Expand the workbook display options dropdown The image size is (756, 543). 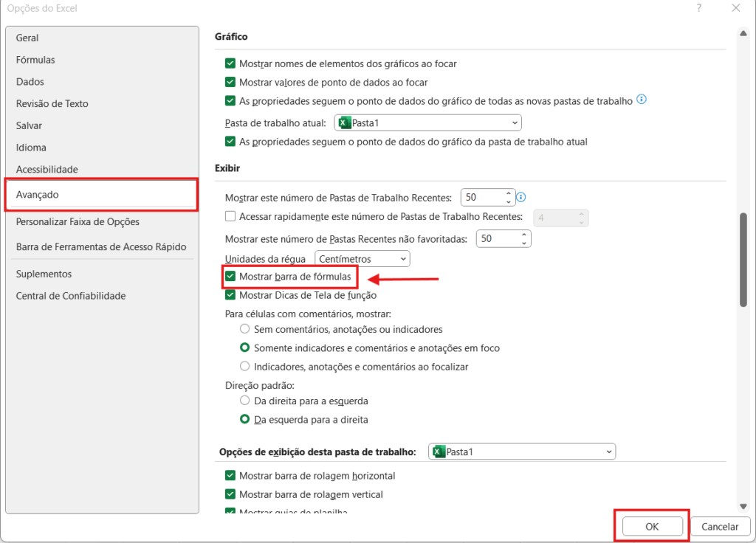click(x=608, y=451)
